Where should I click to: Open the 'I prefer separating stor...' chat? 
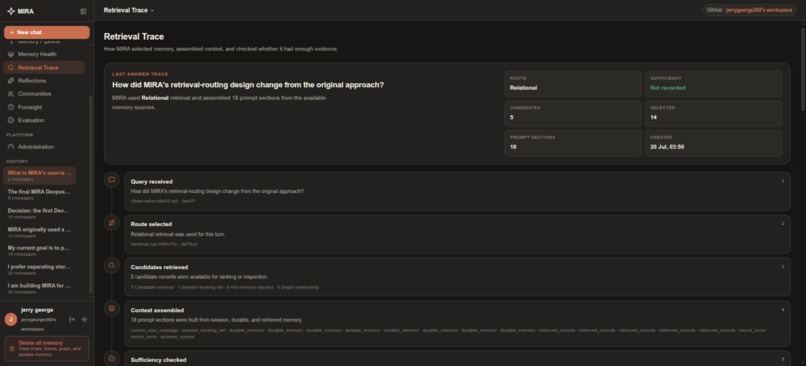(x=40, y=269)
